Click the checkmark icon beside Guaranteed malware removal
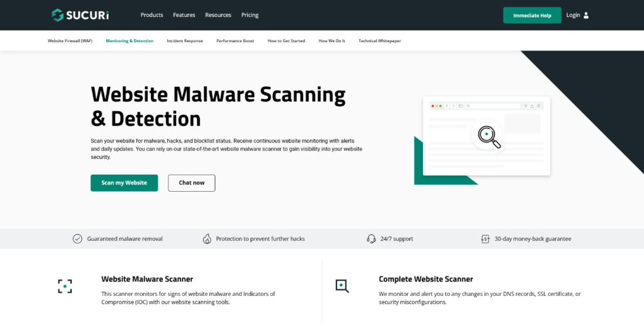This screenshot has width=644, height=323. (x=77, y=239)
